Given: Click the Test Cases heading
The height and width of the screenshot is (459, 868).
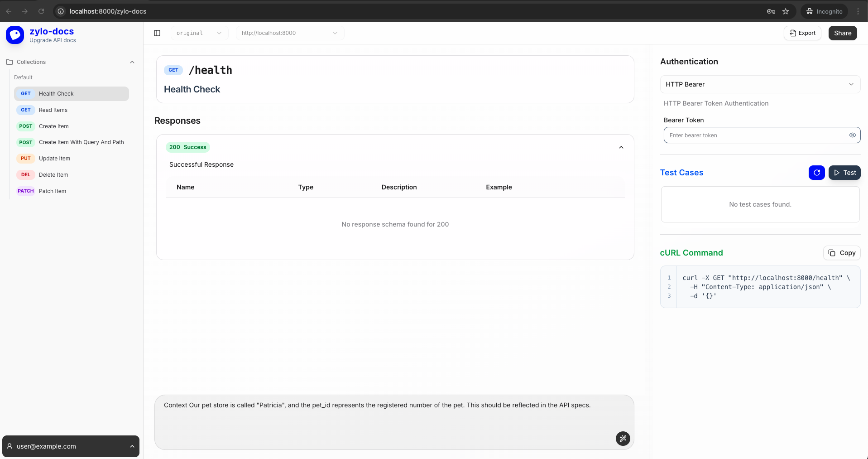Looking at the screenshot, I should [x=681, y=173].
